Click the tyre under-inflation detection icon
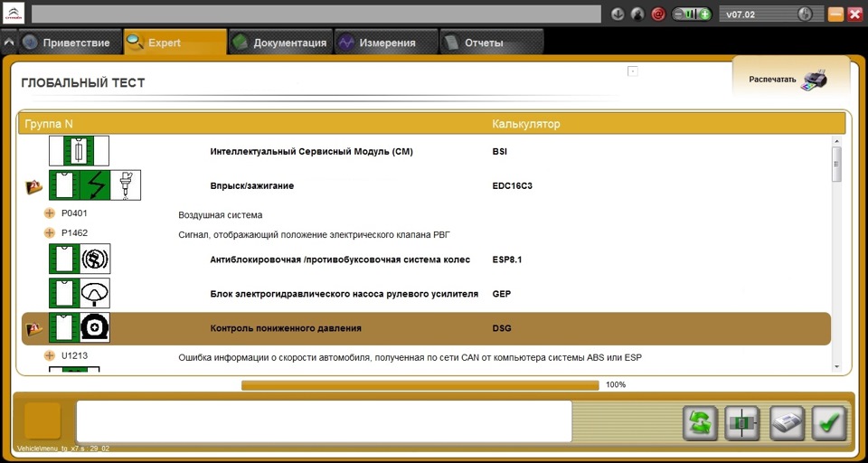The width and height of the screenshot is (868, 463). tap(80, 327)
